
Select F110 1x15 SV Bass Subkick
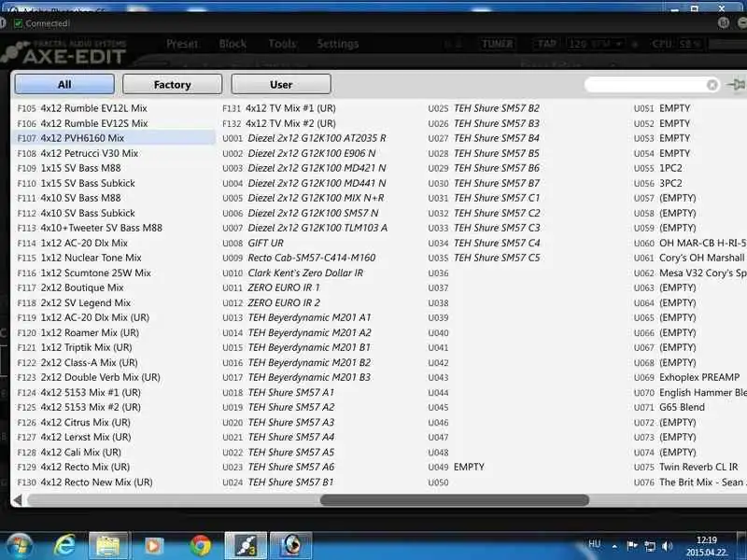click(x=113, y=183)
